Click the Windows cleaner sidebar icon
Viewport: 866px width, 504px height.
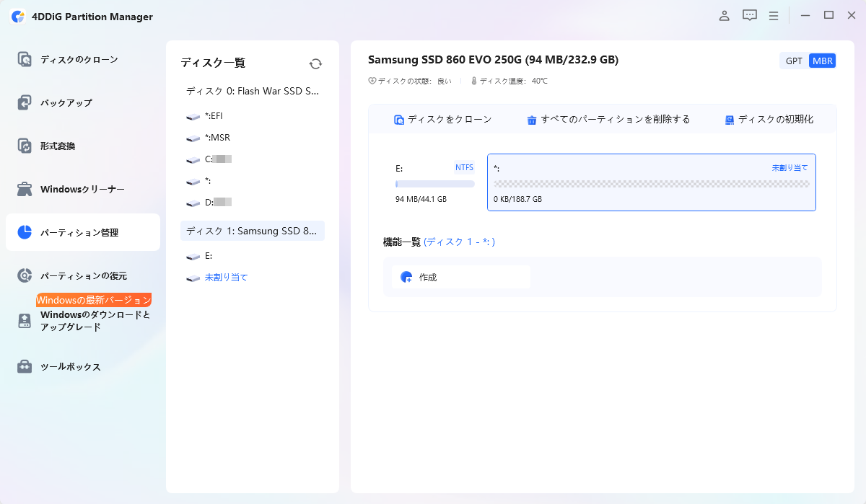pyautogui.click(x=25, y=189)
